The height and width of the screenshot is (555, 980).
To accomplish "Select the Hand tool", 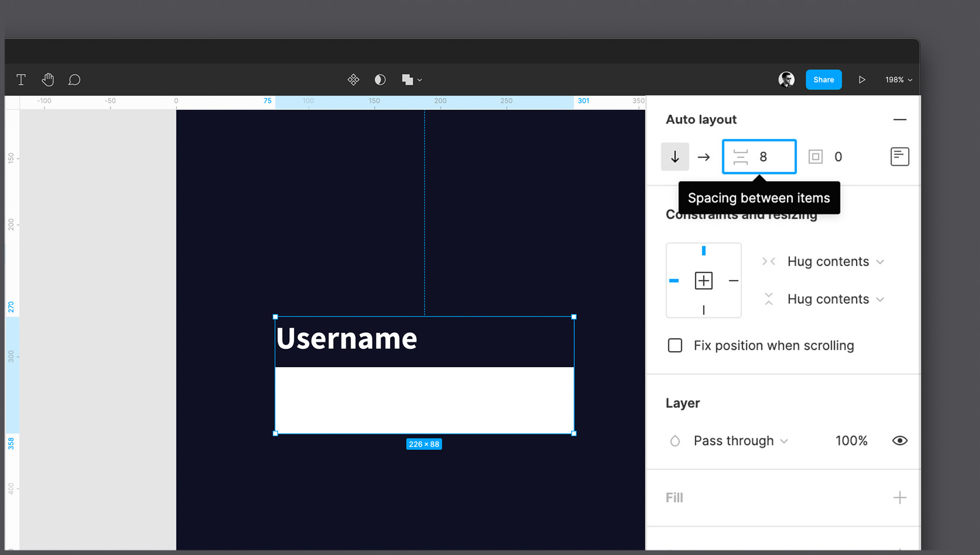I will click(x=48, y=79).
